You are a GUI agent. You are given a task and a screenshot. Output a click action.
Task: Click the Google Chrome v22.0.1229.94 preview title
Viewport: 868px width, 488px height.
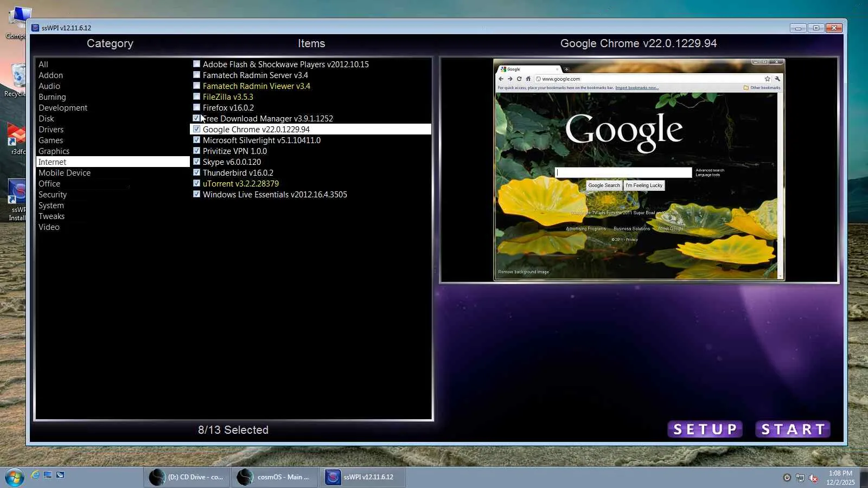click(639, 43)
